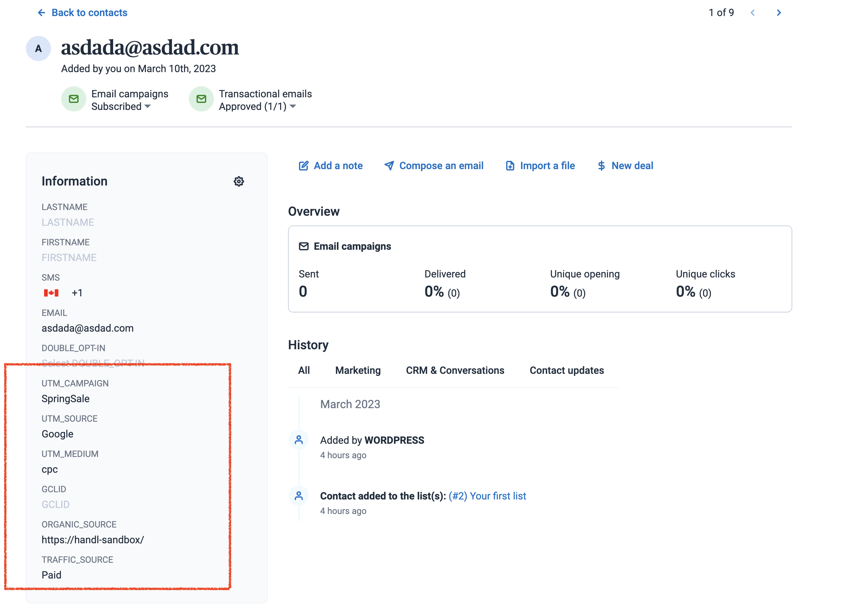The height and width of the screenshot is (616, 866).
Task: Expand Transactional emails Approved dropdown
Action: click(292, 106)
